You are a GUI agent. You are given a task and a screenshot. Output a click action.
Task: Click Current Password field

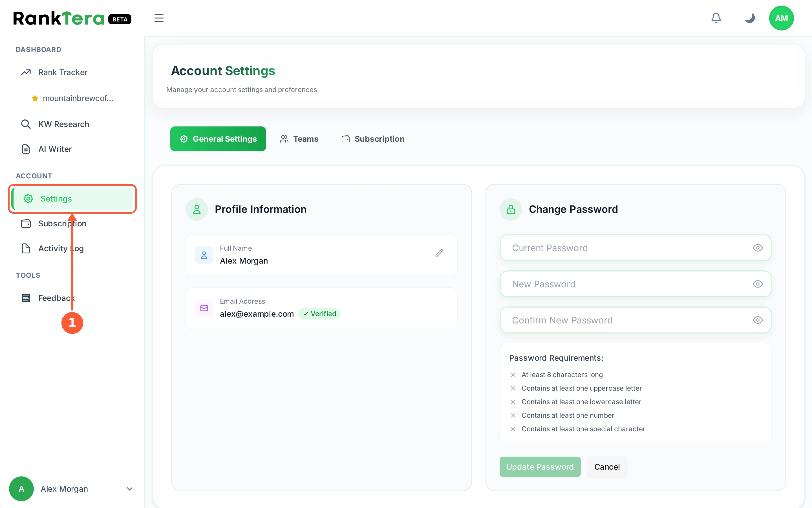pyautogui.click(x=636, y=248)
